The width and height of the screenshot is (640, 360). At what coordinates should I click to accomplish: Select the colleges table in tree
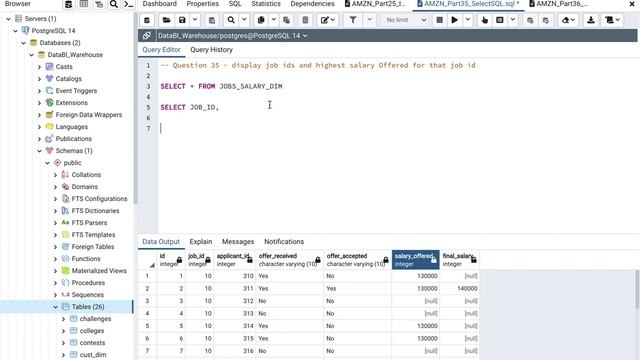click(x=92, y=331)
